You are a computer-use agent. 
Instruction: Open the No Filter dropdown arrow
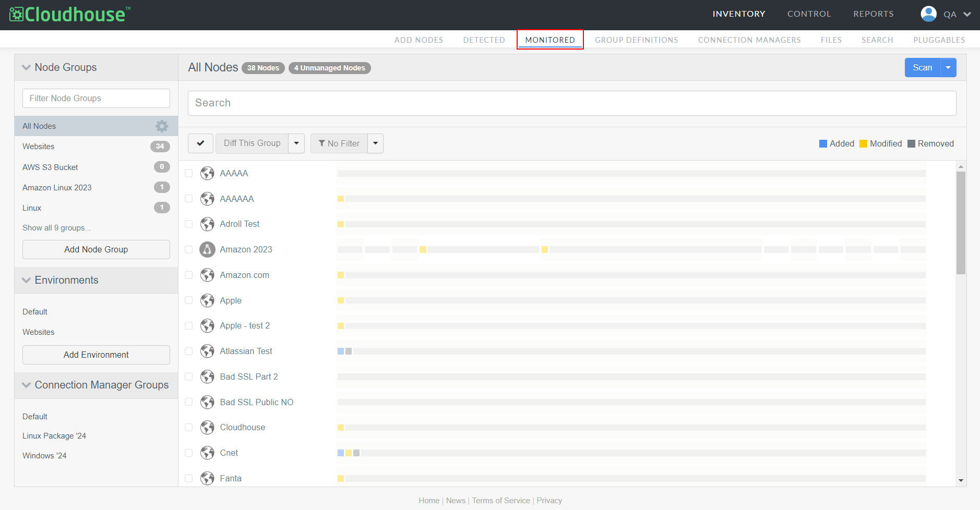375,143
